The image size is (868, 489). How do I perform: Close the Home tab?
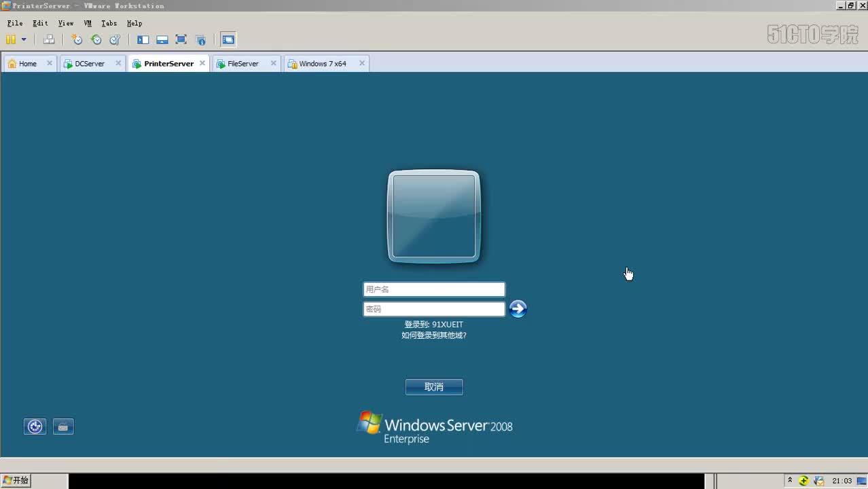[50, 63]
